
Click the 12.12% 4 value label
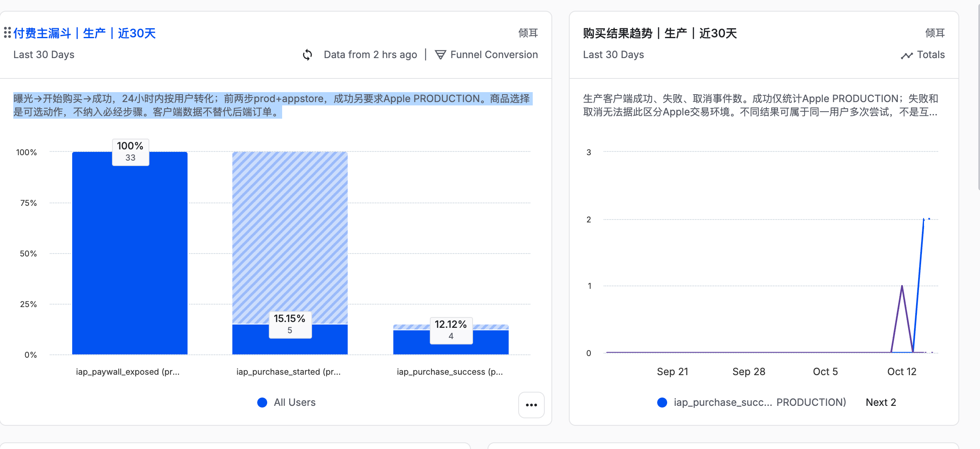[451, 330]
